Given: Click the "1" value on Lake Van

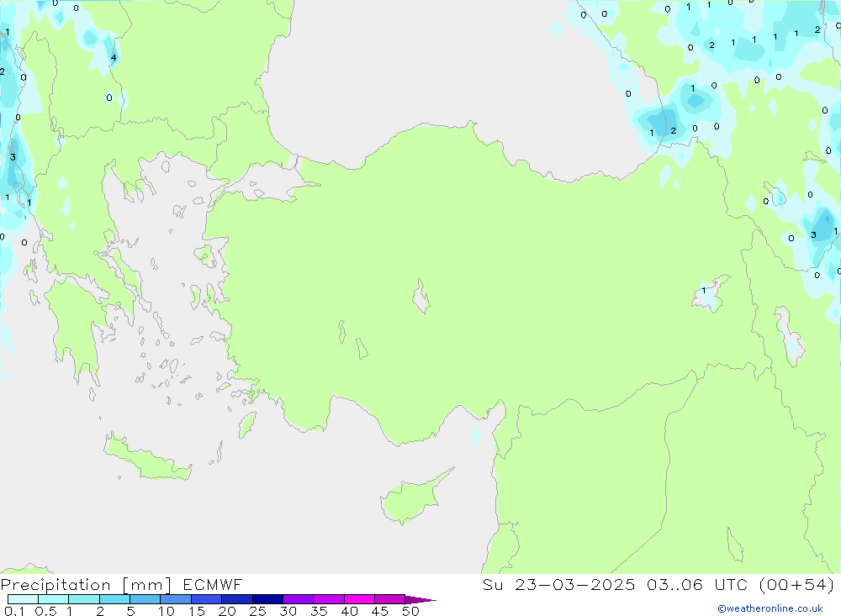Looking at the screenshot, I should [704, 291].
